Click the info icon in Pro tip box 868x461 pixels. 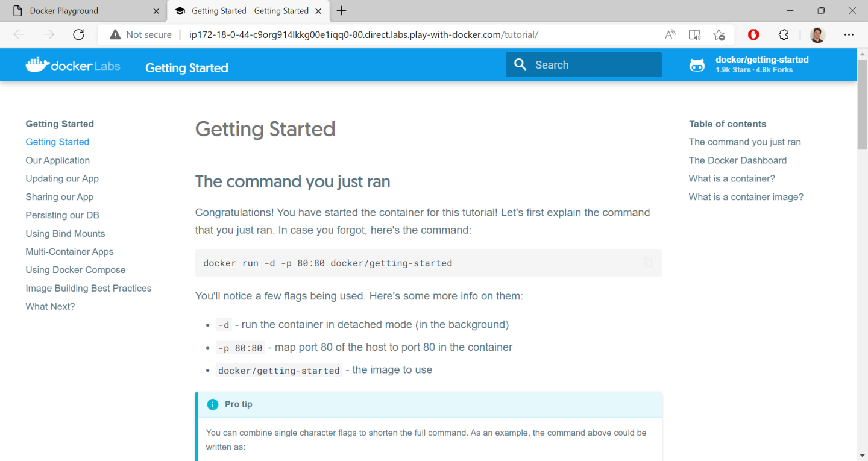tap(213, 404)
